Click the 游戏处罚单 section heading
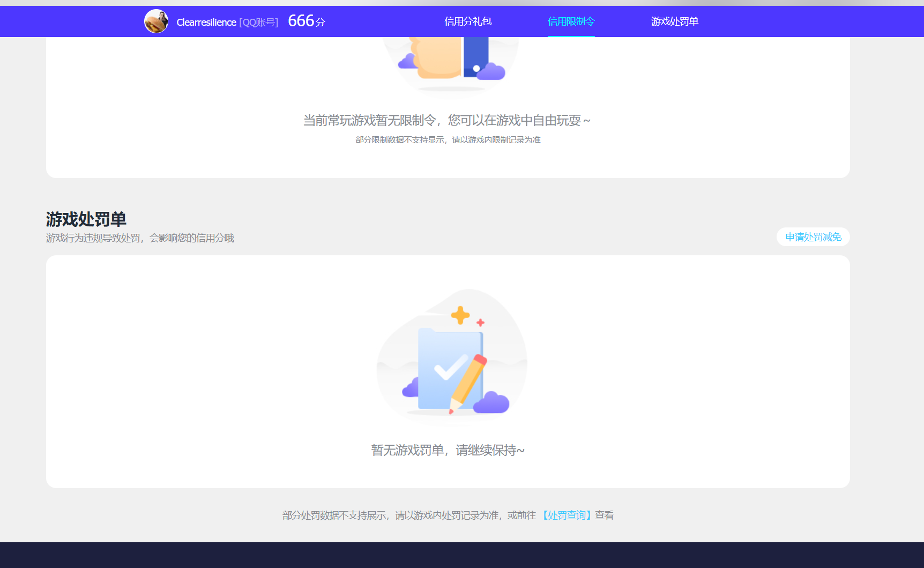This screenshot has width=924, height=568. [x=86, y=219]
